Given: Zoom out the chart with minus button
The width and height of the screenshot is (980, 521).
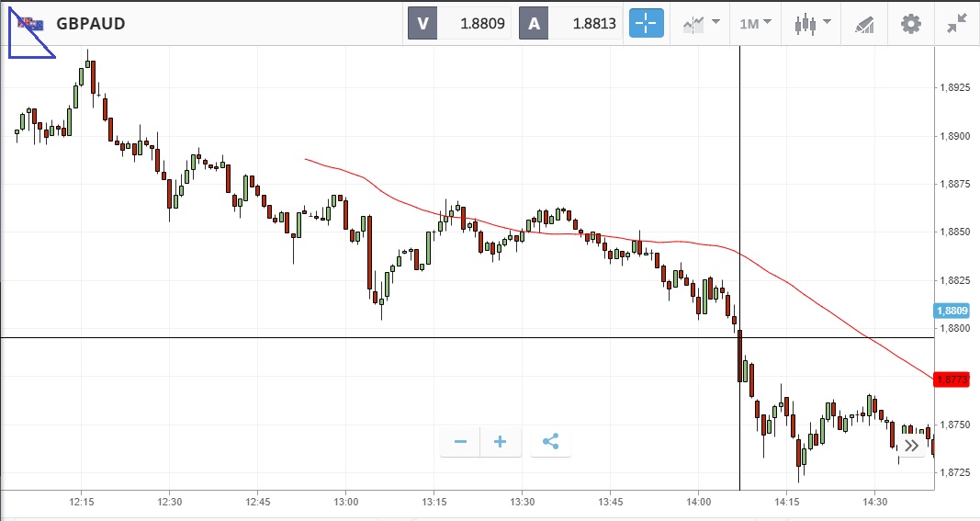Looking at the screenshot, I should tap(460, 442).
